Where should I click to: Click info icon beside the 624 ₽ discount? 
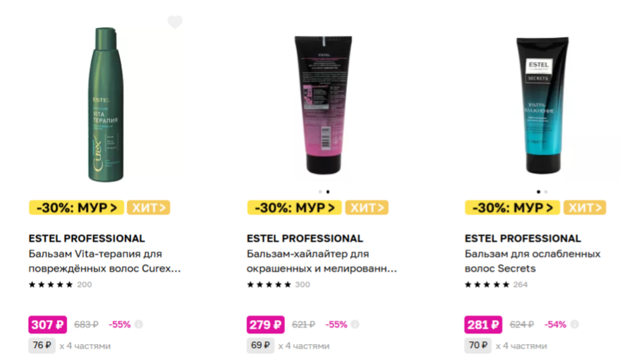pyautogui.click(x=575, y=324)
